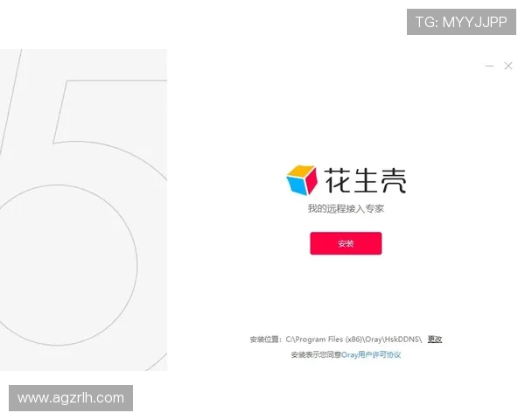This screenshot has width=525, height=420.
Task: Click the 花生壳 product name text
Action: pyautogui.click(x=365, y=180)
